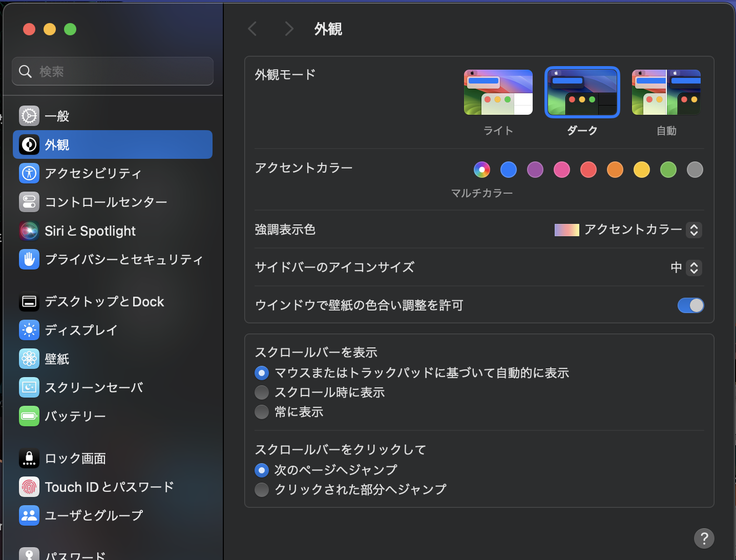The image size is (736, 560).
Task: Open the help question mark button
Action: (704, 538)
